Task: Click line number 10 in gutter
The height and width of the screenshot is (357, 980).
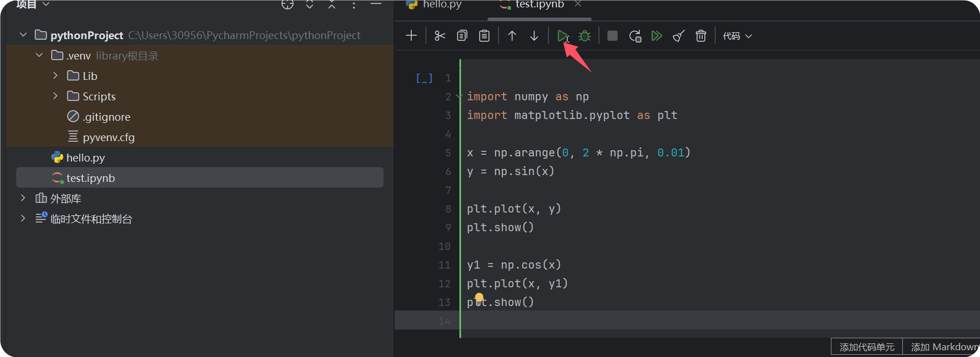Action: click(445, 246)
